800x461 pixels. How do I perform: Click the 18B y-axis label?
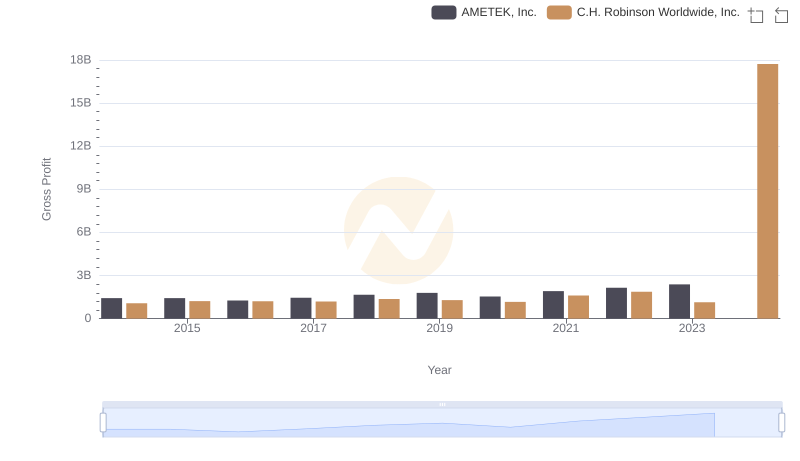[x=81, y=60]
